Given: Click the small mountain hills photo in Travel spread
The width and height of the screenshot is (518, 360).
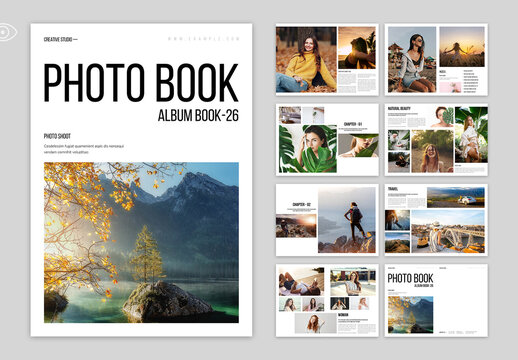Looking at the screenshot, I should [397, 243].
